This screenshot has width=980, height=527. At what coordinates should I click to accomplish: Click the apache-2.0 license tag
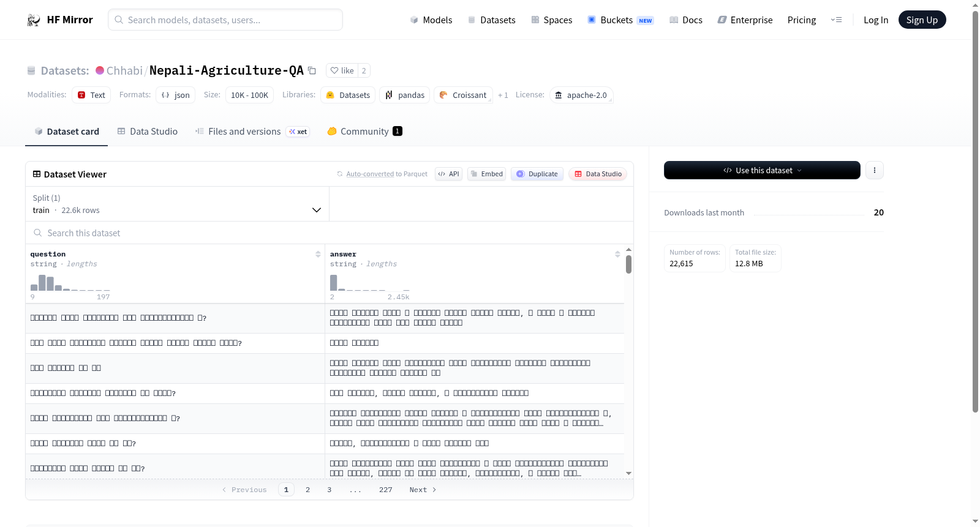[581, 95]
